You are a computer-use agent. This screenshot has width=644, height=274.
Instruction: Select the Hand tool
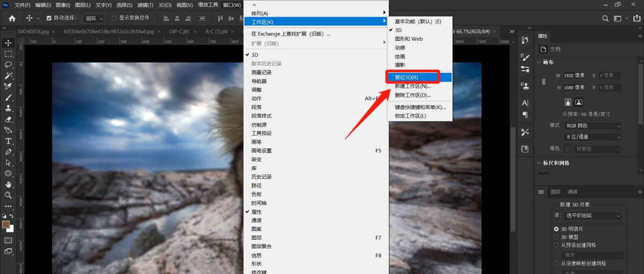[x=8, y=184]
